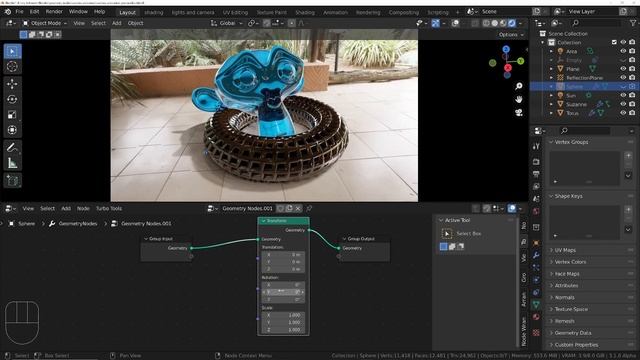The image size is (640, 360).
Task: Select the Annotate tool
Action: (12, 148)
